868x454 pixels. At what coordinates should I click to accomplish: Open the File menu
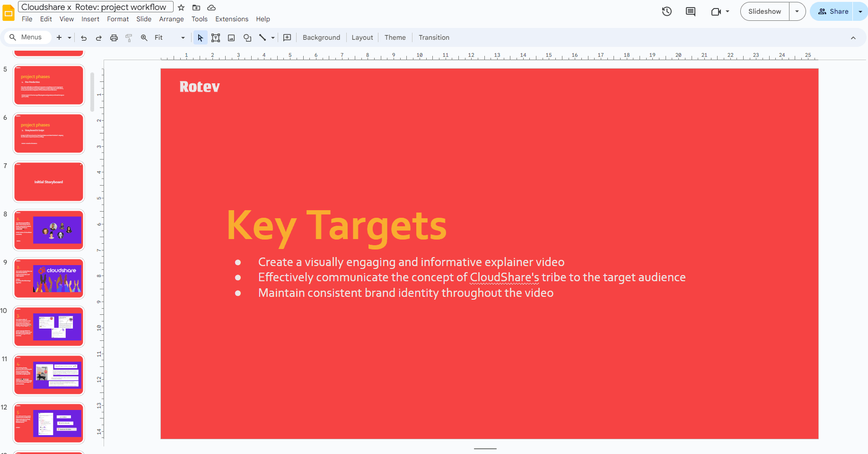(x=27, y=19)
